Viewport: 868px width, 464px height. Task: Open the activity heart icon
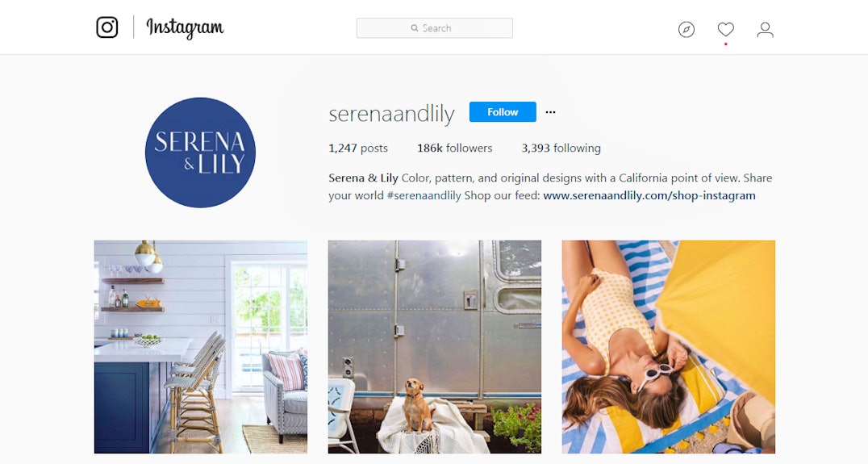tap(726, 29)
